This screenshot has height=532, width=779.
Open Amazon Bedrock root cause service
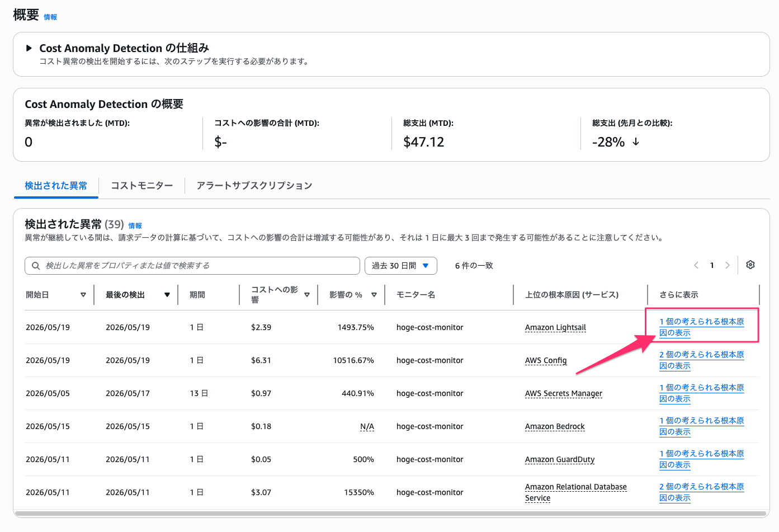pyautogui.click(x=555, y=426)
